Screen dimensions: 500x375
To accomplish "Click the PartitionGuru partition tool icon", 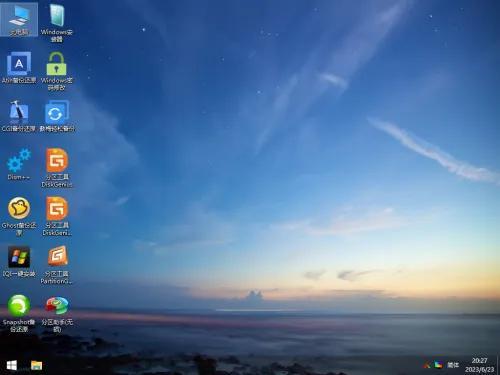I will point(57,265).
